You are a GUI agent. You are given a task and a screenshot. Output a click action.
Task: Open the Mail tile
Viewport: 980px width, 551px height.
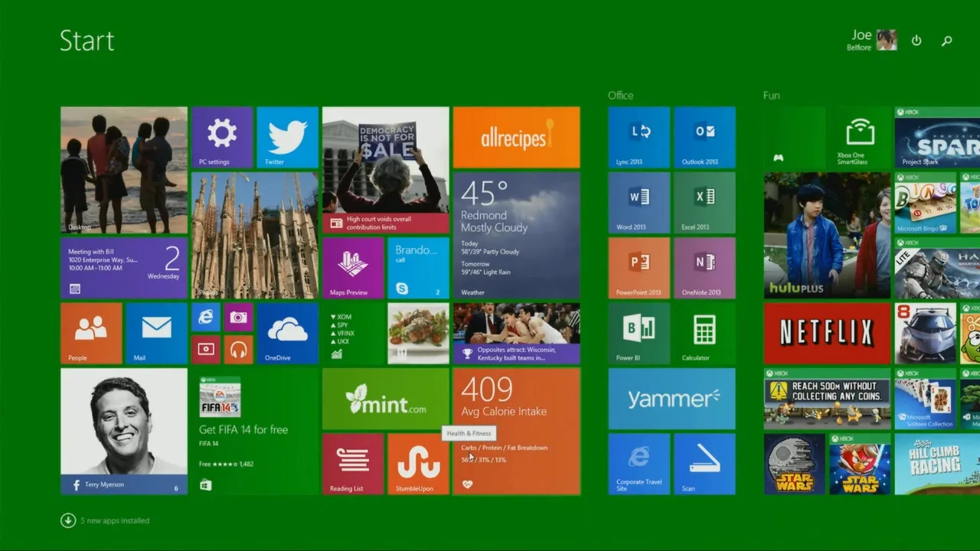click(156, 333)
